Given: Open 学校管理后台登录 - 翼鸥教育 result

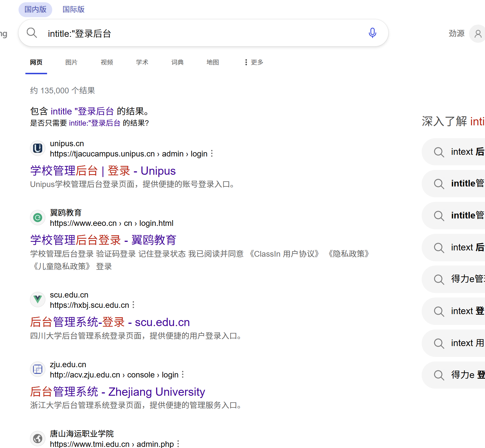Looking at the screenshot, I should 103,240.
